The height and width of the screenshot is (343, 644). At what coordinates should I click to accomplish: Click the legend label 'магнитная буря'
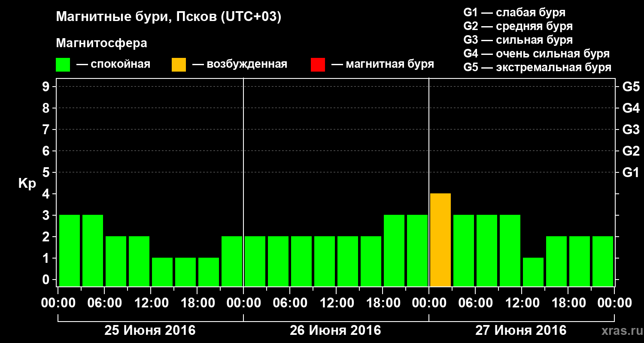pyautogui.click(x=390, y=64)
